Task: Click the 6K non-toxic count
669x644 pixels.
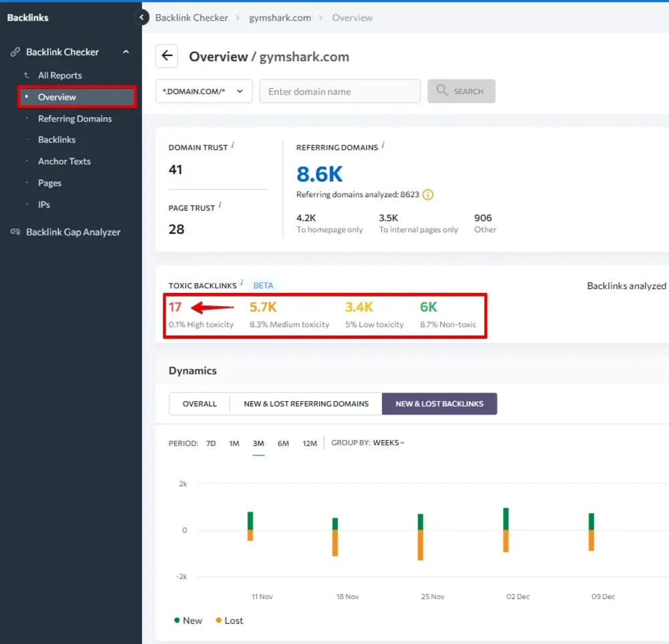Action: click(428, 307)
